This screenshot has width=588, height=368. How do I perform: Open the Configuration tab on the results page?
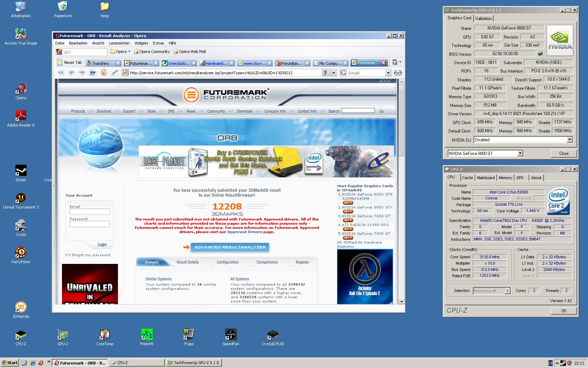[227, 262]
